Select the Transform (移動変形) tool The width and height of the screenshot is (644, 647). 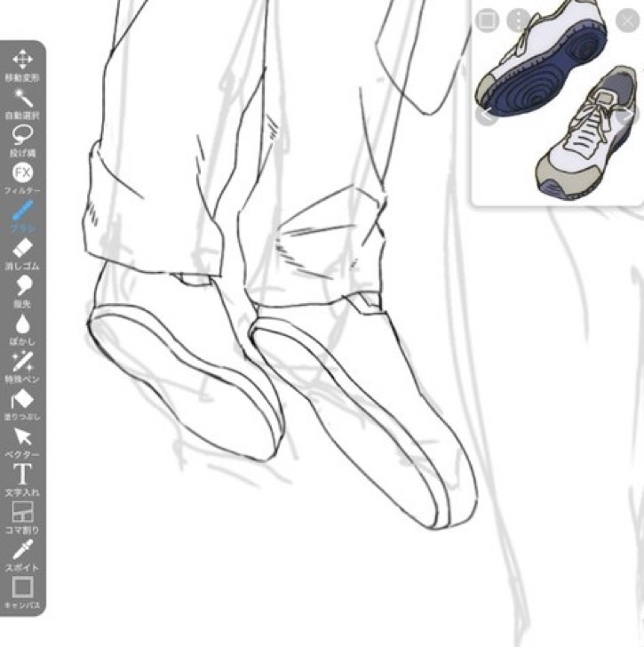(x=22, y=60)
